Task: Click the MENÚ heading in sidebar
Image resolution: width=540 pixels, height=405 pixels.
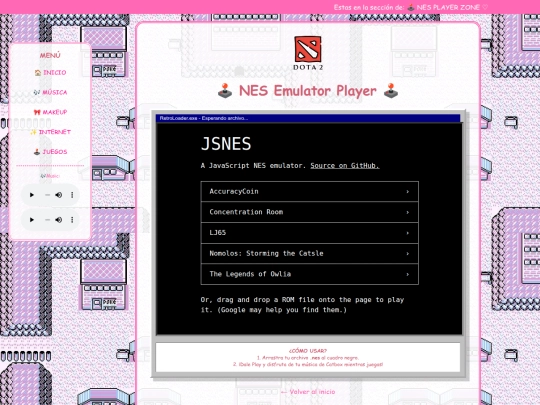Action: coord(50,55)
